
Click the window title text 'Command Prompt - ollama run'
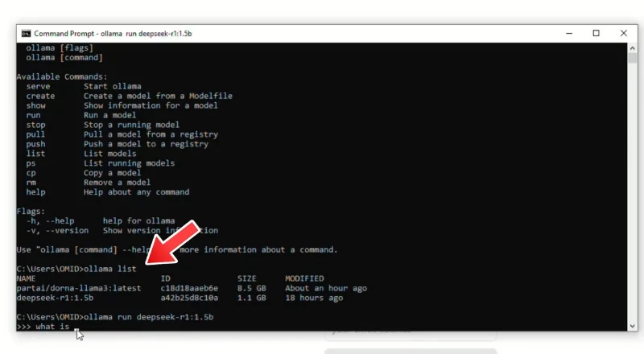[x=85, y=34]
